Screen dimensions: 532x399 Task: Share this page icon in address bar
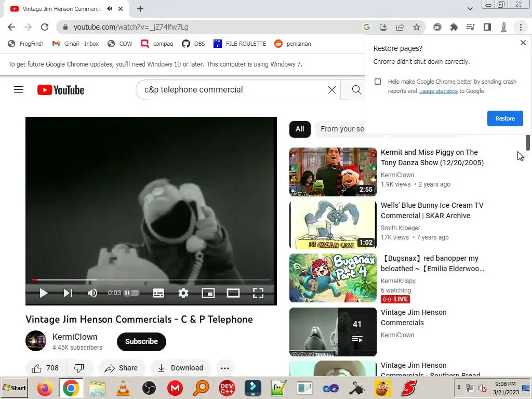pyautogui.click(x=400, y=27)
